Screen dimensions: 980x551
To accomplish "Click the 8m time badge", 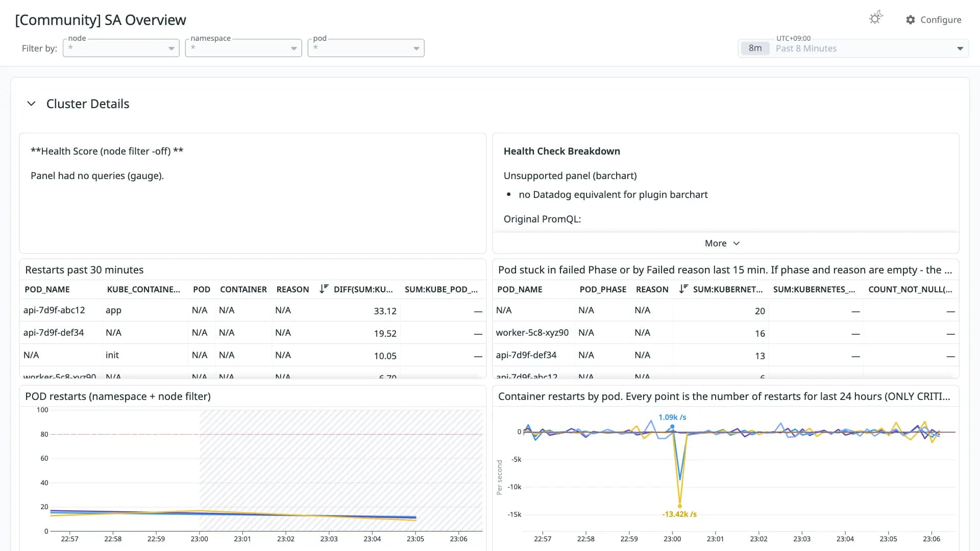I will click(755, 48).
